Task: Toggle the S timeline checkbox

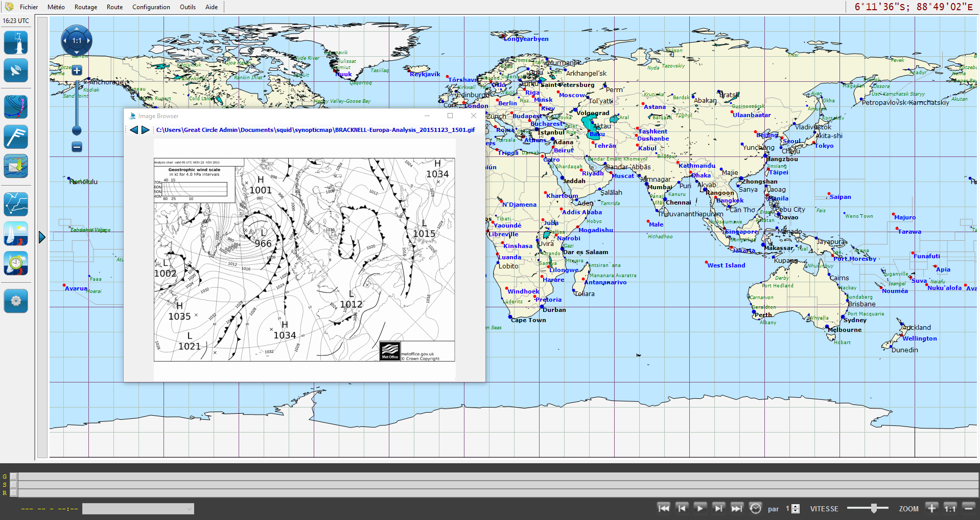Action: pos(14,485)
